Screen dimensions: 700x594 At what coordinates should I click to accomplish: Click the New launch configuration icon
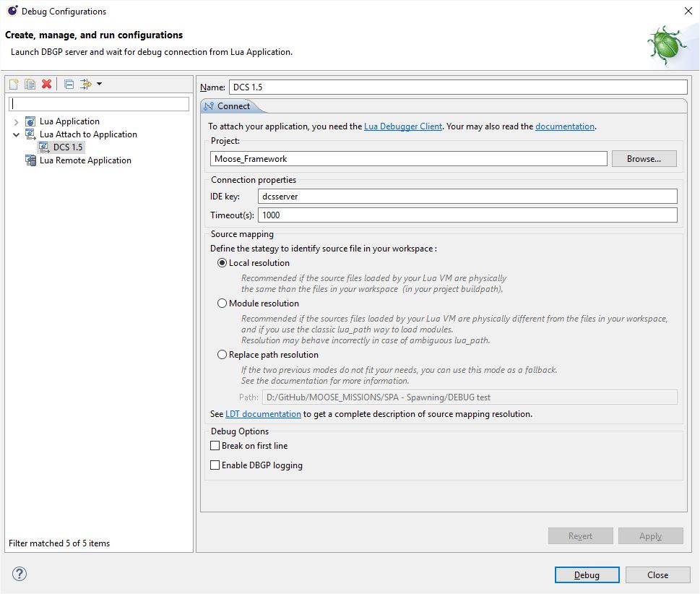(14, 84)
